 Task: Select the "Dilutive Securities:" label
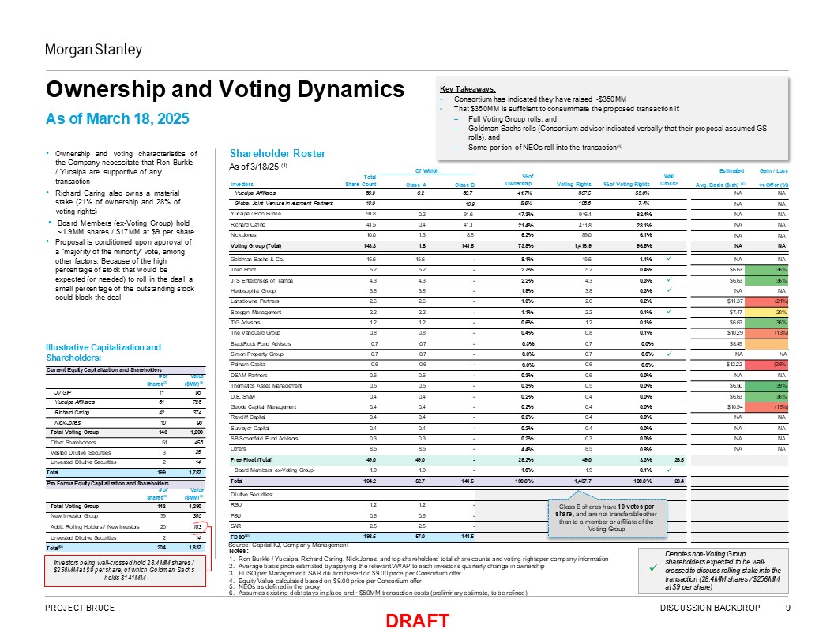tap(252, 495)
